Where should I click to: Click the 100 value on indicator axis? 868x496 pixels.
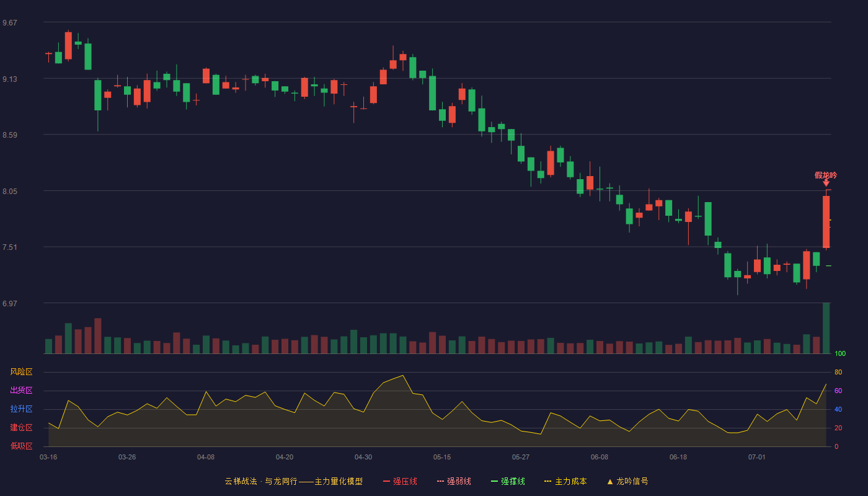point(840,354)
